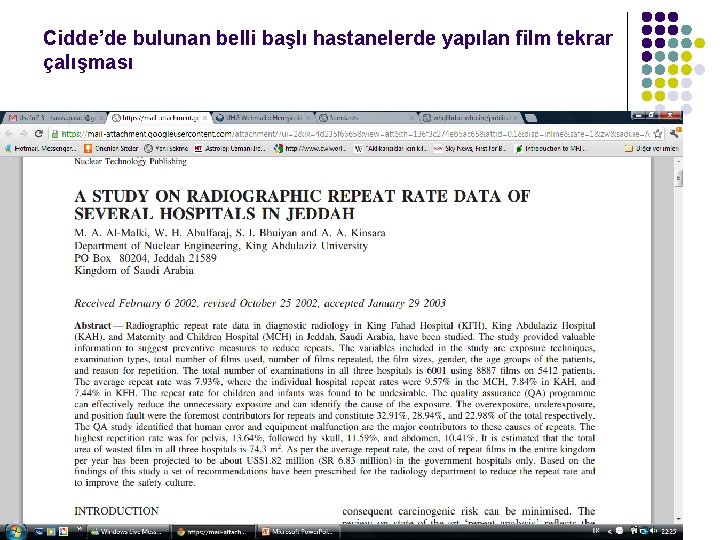Click the vertical scrollbar thumb of the page
This screenshot has height=540, width=720.
click(x=679, y=178)
